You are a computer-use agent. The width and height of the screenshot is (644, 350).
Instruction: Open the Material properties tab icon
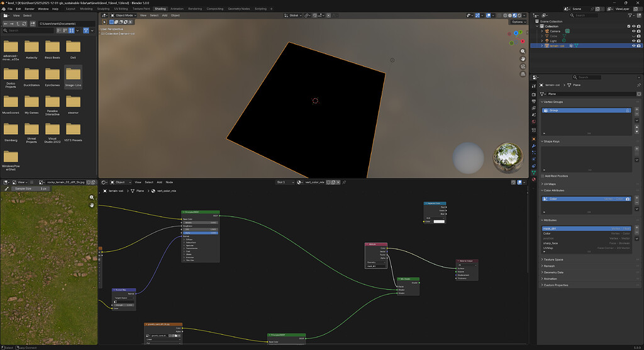click(533, 179)
